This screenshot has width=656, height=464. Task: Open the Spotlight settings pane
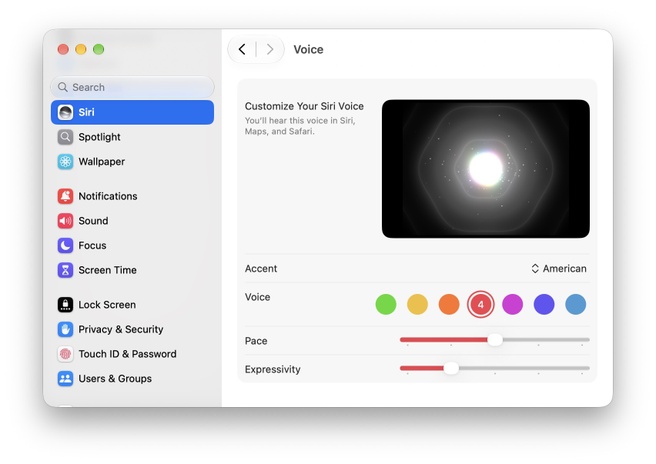(132, 137)
